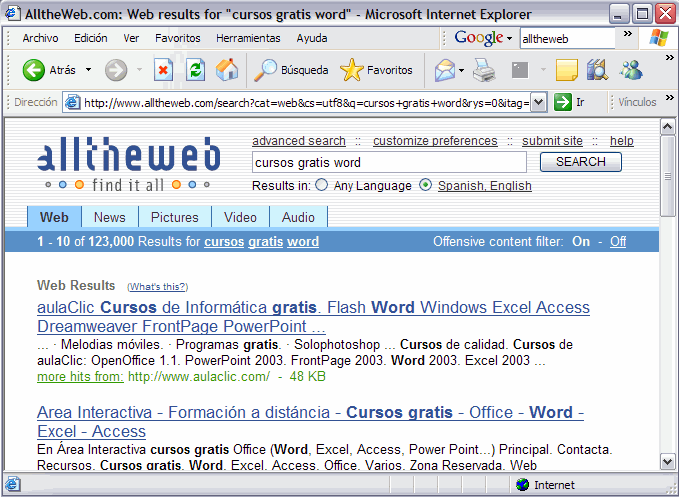Open the Research books icon

598,70
